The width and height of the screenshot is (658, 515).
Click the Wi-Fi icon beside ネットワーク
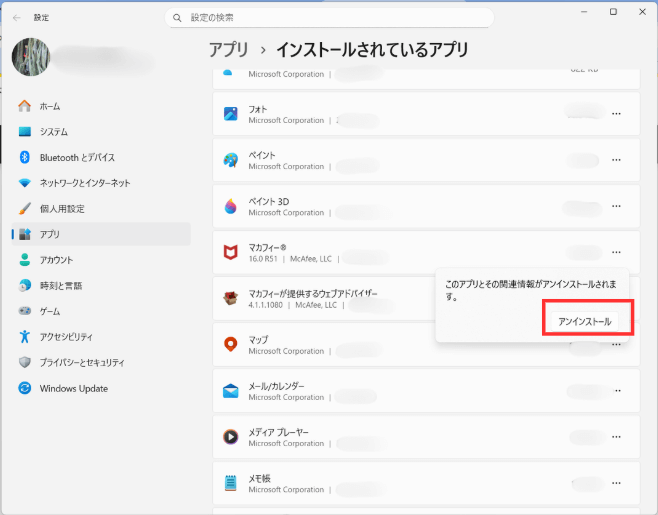click(25, 183)
